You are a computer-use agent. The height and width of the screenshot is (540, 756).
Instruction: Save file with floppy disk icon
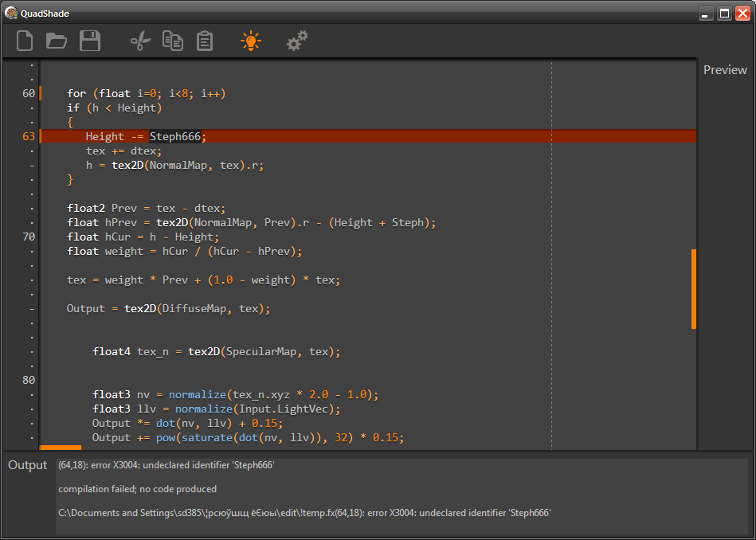click(x=90, y=41)
